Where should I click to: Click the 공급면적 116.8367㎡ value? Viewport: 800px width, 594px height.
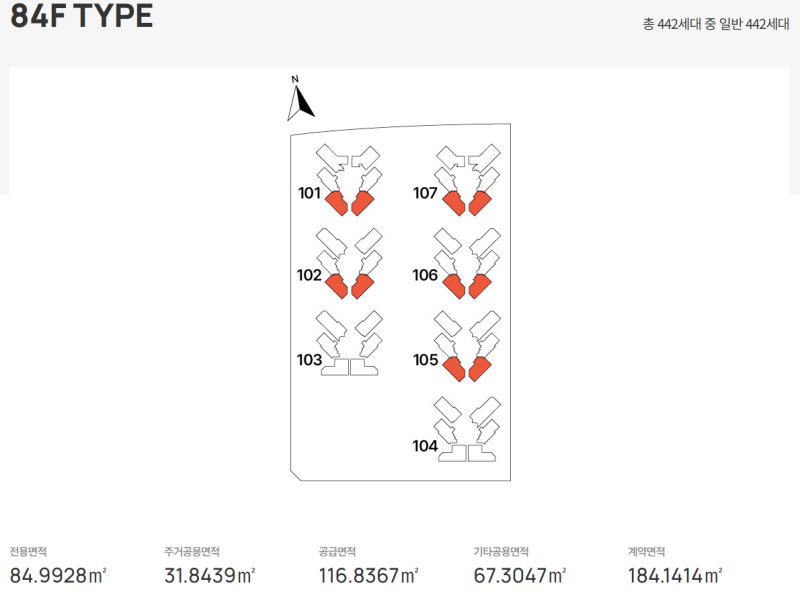click(368, 576)
